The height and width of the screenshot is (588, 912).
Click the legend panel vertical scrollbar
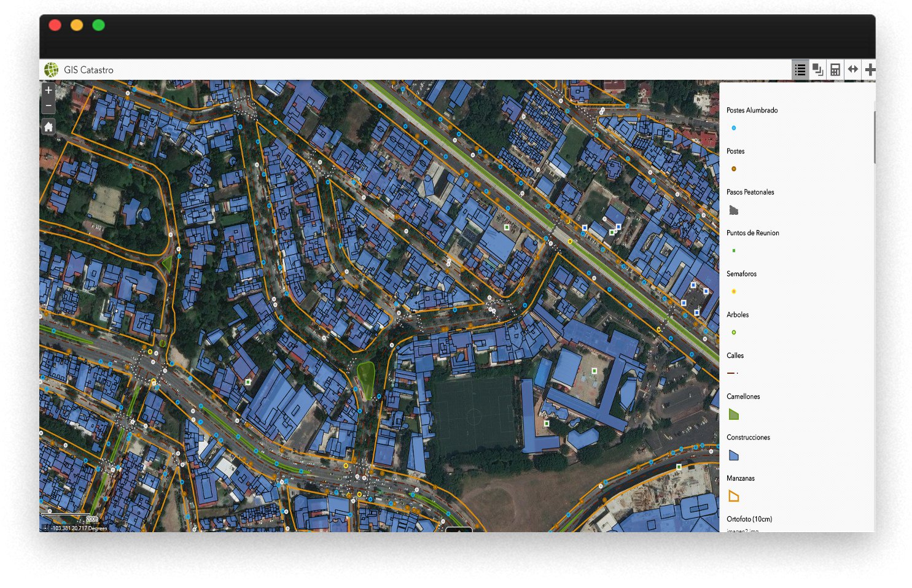coord(874,137)
